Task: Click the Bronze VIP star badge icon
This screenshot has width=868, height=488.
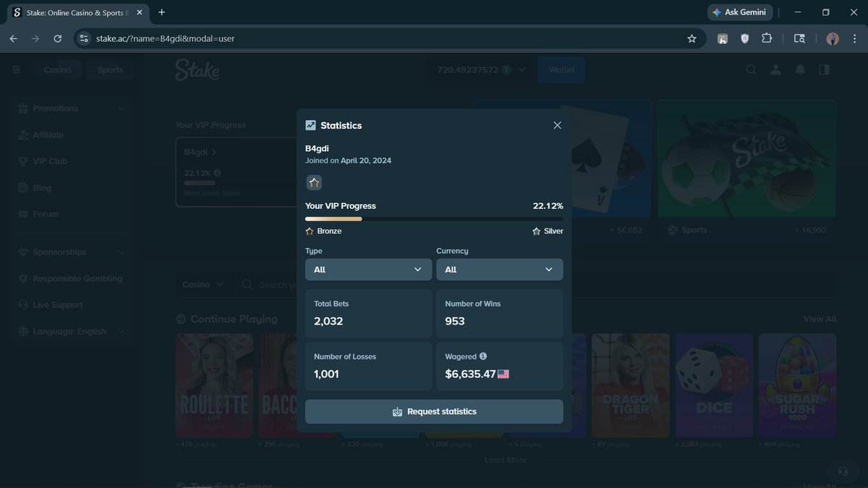Action: tap(314, 183)
